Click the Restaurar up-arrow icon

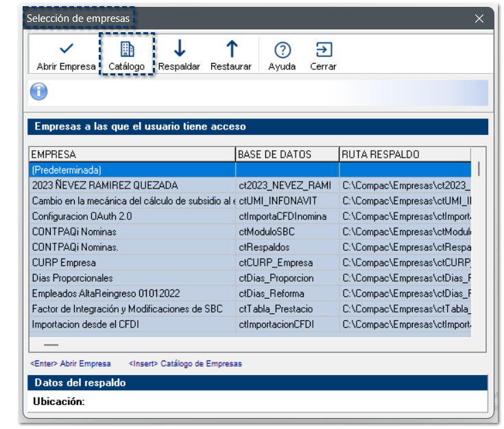coord(231,49)
